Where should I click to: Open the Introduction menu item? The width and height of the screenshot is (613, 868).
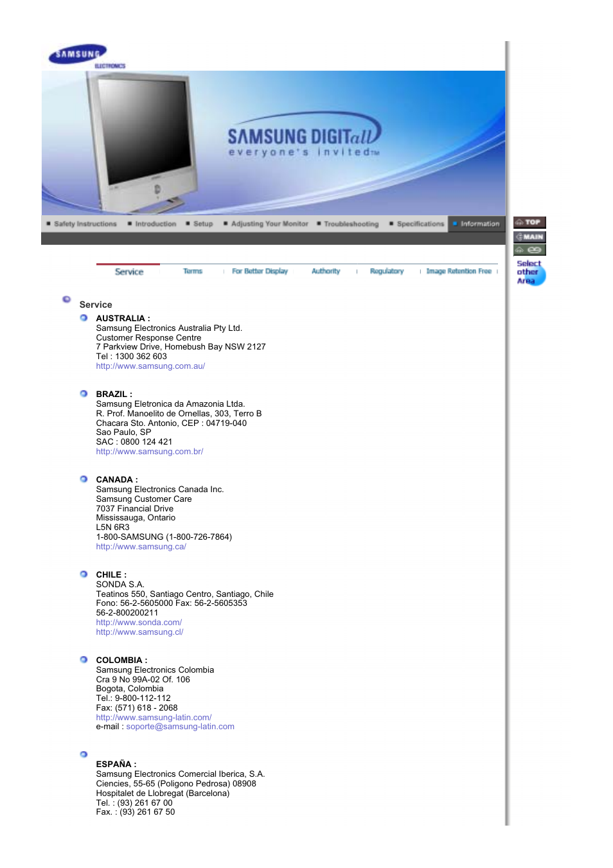[x=152, y=224]
